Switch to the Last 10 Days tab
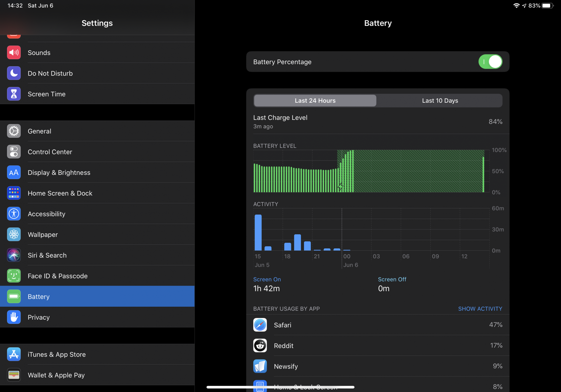Screen dimensions: 561x392 (440, 101)
